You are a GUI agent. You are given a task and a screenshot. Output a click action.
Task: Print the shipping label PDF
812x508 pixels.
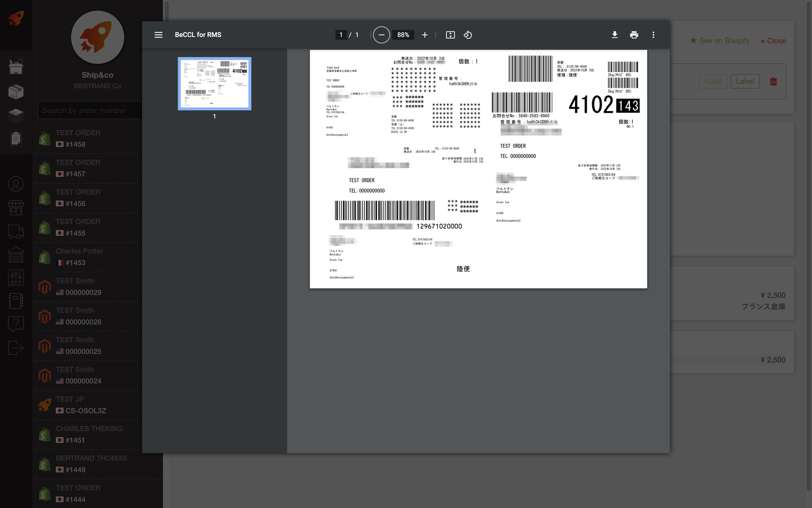[634, 35]
